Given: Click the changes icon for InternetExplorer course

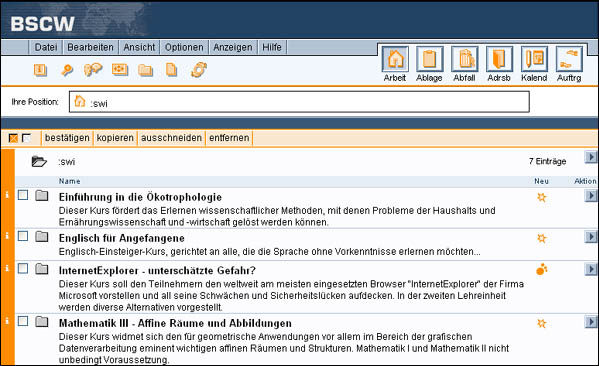Looking at the screenshot, I should [x=542, y=269].
